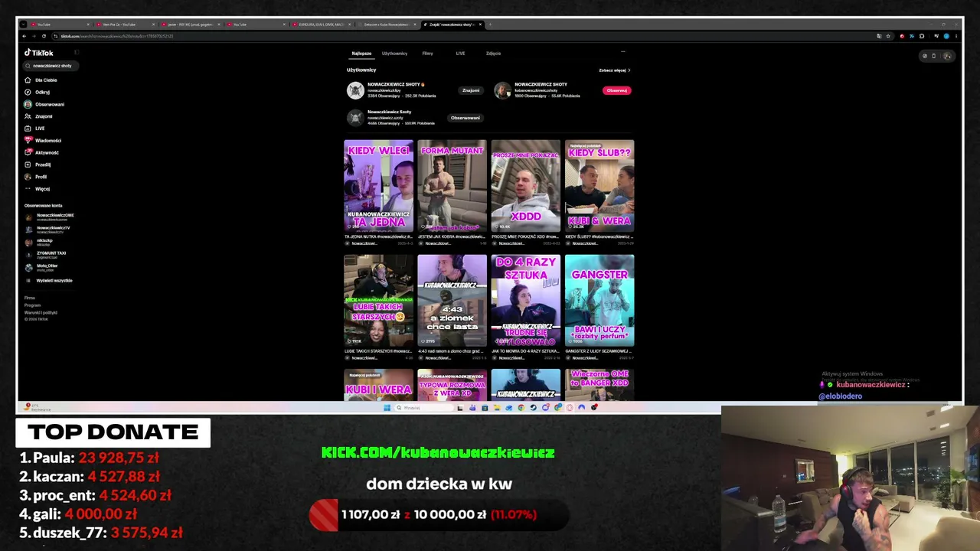Bookmark the page with the star icon
980x551 pixels.
tap(888, 36)
